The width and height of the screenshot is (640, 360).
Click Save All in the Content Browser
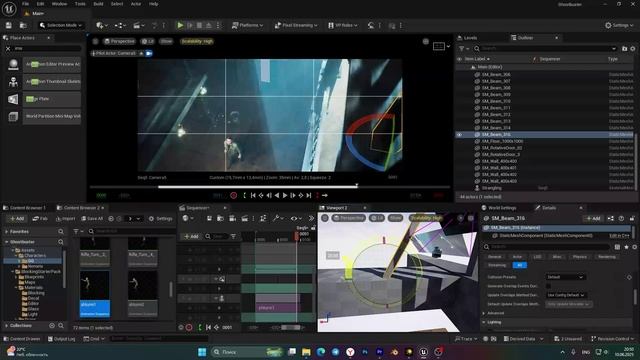[x=92, y=219]
